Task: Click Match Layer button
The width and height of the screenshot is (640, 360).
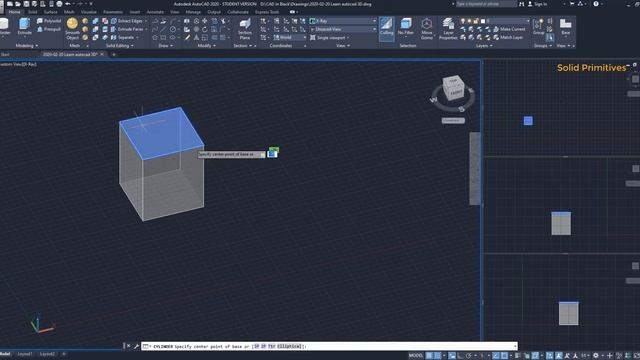Action: (508, 38)
